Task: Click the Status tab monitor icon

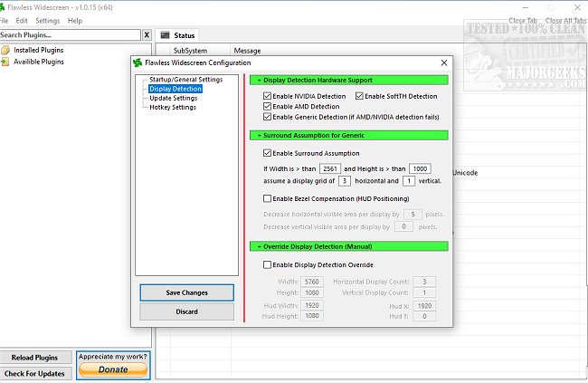Action: point(165,35)
